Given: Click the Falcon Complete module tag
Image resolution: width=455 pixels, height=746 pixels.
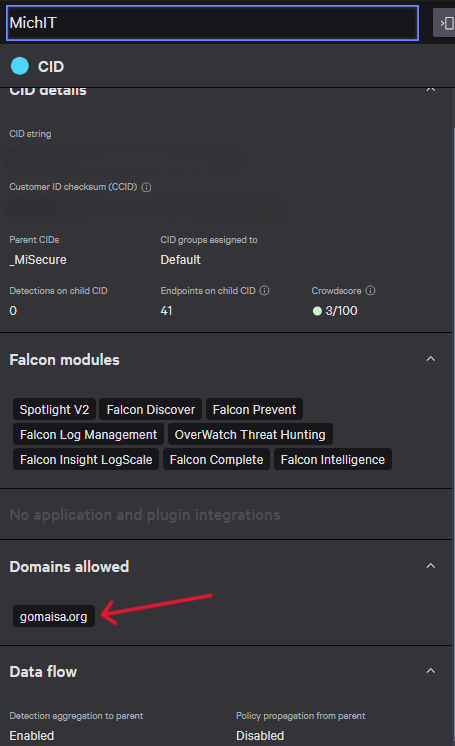Looking at the screenshot, I should [x=216, y=459].
